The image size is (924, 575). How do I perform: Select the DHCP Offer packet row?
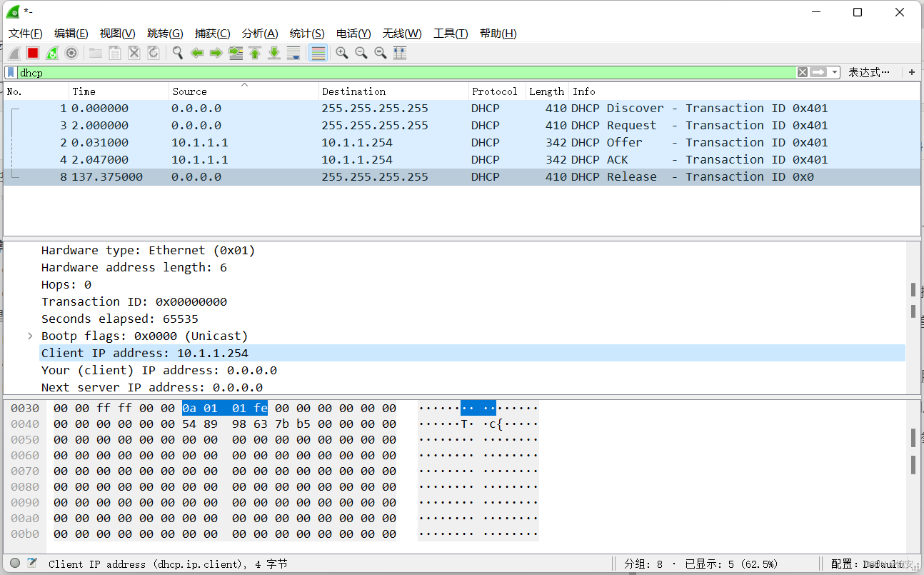coord(461,143)
